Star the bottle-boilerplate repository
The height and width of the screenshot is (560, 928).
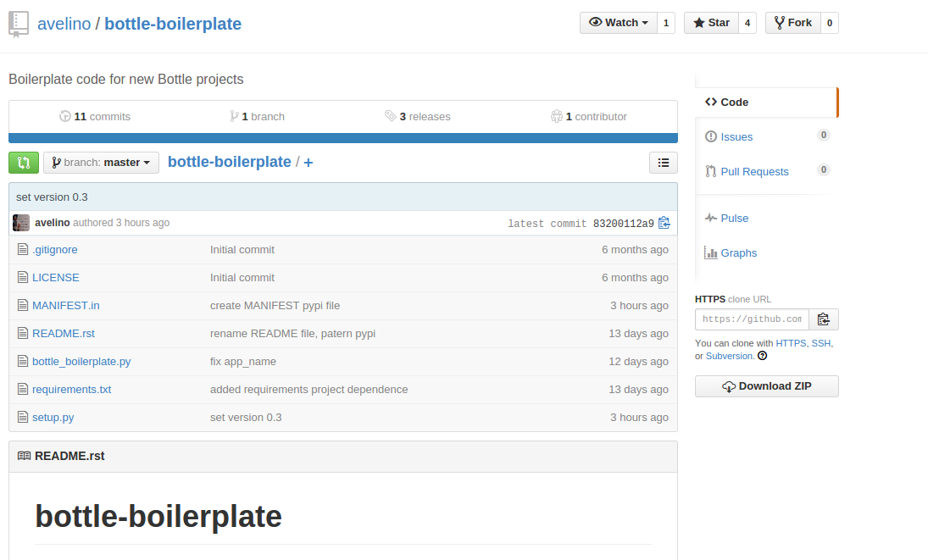coord(711,23)
